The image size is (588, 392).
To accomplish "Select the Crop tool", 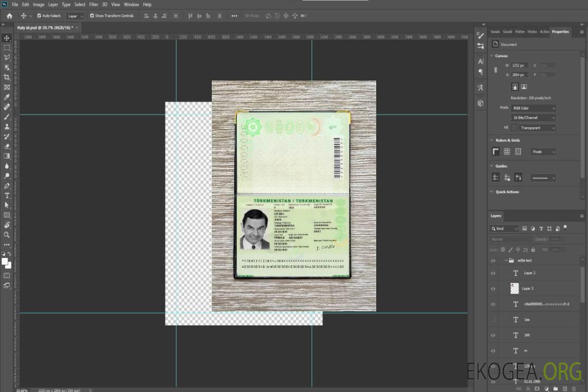I will (x=7, y=77).
